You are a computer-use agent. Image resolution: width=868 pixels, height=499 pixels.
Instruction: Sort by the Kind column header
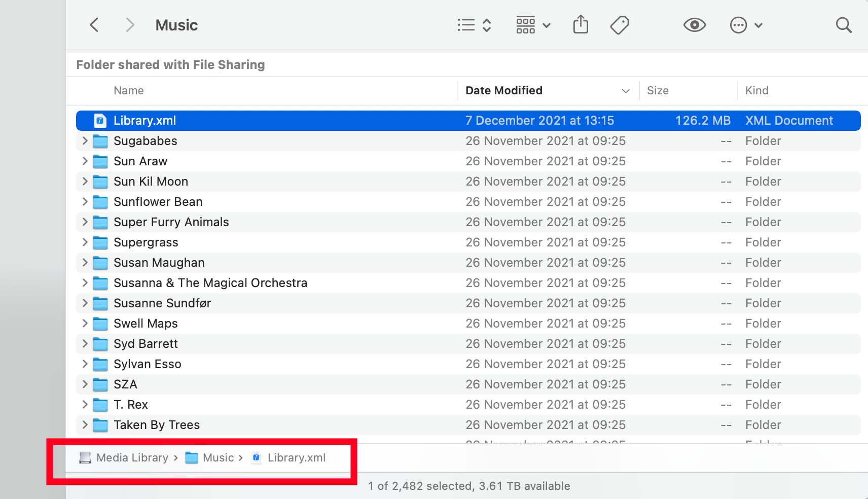click(x=757, y=90)
